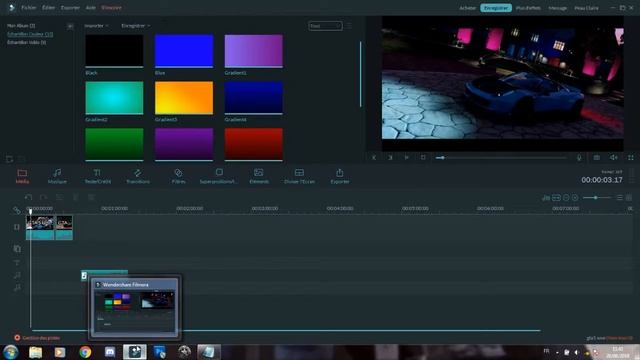Select the first video clip on timeline
Image resolution: width=640 pixels, height=360 pixels.
[x=40, y=228]
